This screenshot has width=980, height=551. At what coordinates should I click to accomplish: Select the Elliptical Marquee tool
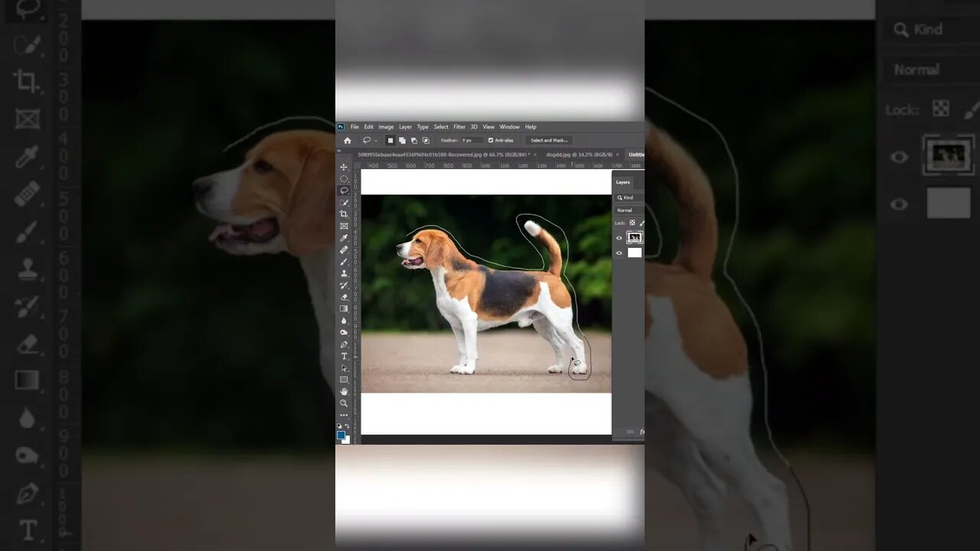(x=344, y=178)
